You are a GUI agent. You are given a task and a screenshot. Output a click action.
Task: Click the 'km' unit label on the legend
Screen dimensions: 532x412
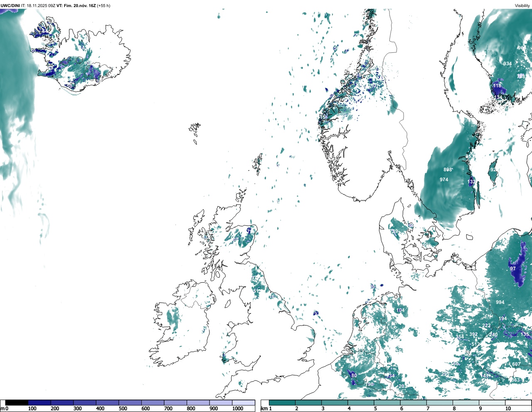pos(264,409)
